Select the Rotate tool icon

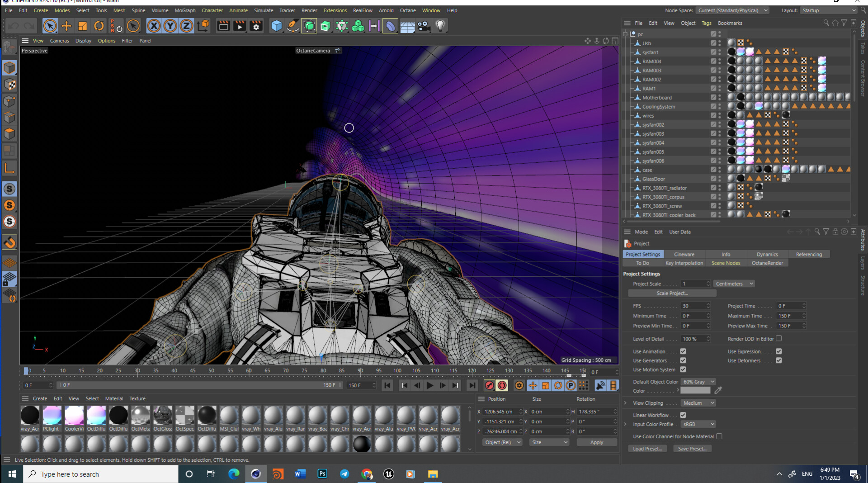tap(99, 26)
